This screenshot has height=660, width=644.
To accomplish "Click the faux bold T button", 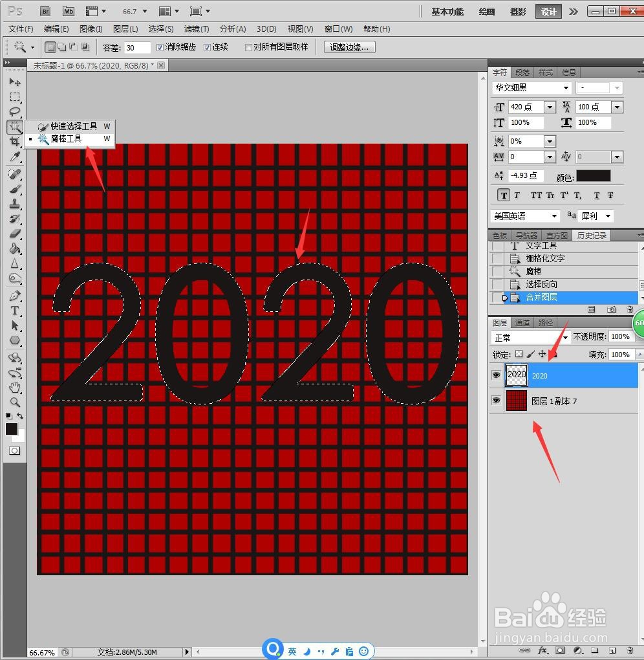I will (x=504, y=195).
